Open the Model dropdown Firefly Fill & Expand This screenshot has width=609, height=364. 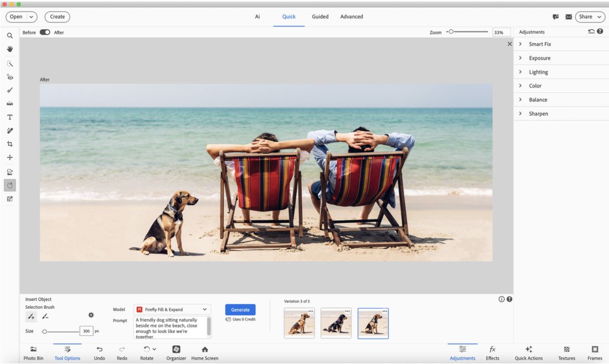(172, 309)
